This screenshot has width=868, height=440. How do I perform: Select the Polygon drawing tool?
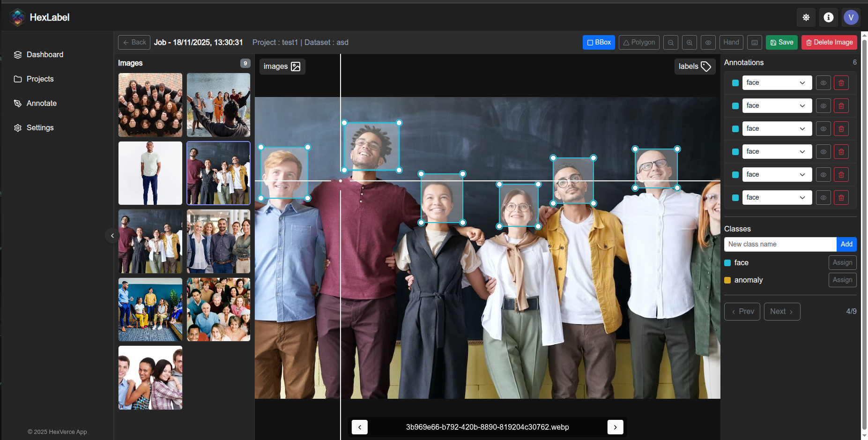pos(639,42)
